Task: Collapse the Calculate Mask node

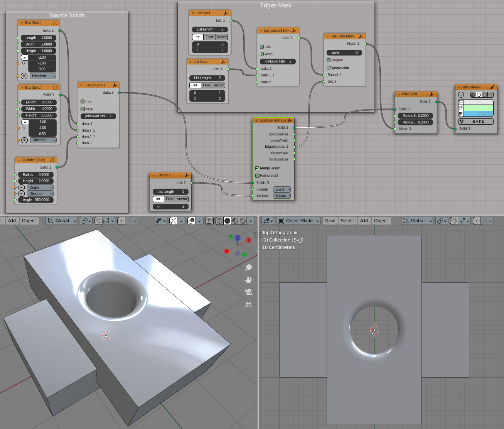Action: click(x=328, y=36)
